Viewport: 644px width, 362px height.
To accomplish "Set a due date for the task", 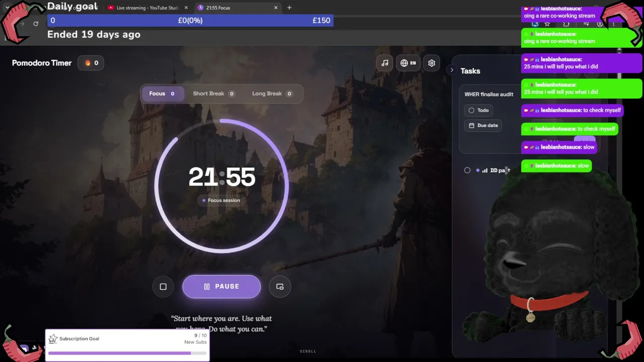I will pos(483,125).
